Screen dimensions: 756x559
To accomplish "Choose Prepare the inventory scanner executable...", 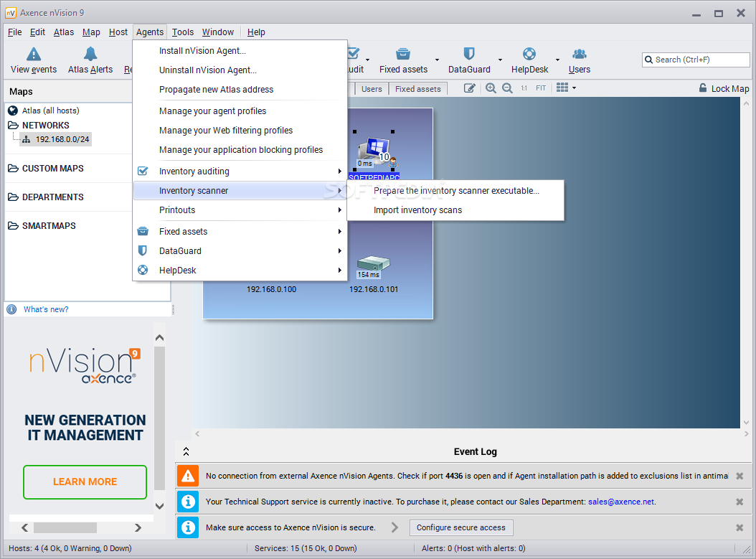I will tap(455, 190).
